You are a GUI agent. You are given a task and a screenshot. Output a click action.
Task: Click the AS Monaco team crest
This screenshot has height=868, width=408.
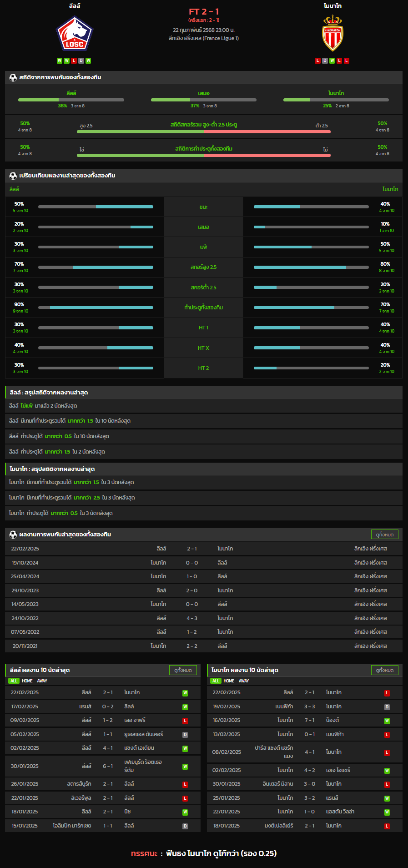[x=332, y=33]
